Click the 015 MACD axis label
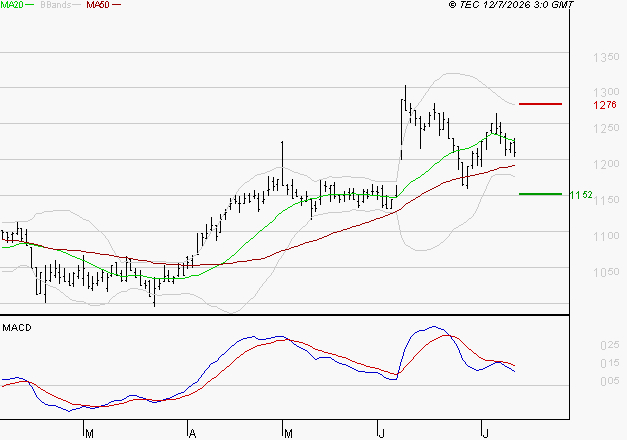The width and height of the screenshot is (627, 440). (610, 363)
